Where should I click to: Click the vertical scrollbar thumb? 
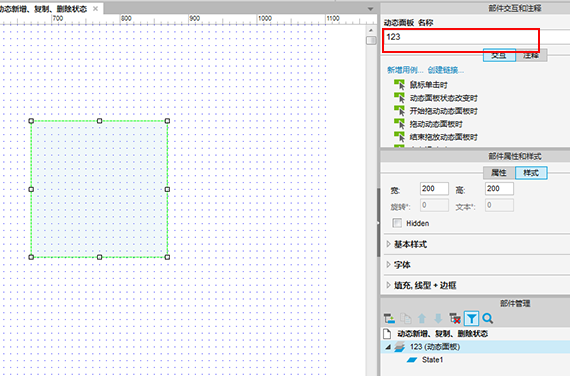371,40
